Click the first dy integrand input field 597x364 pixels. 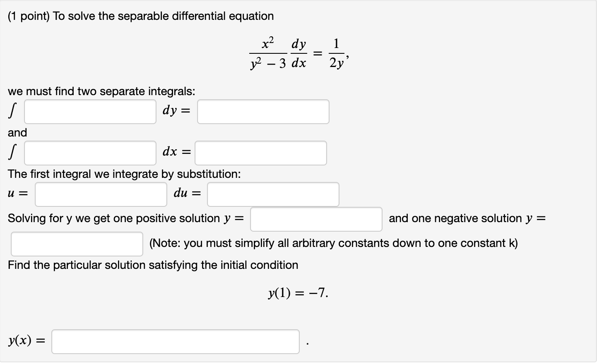[89, 111]
